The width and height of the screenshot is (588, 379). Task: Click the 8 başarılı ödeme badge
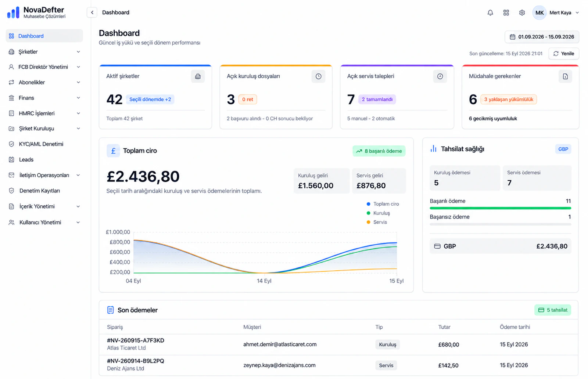click(379, 151)
